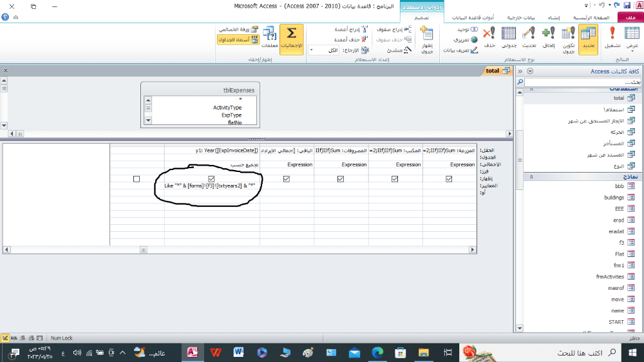This screenshot has height=362, width=644.
Task: Toggle show checkbox for المصروفات column
Action: click(x=341, y=178)
